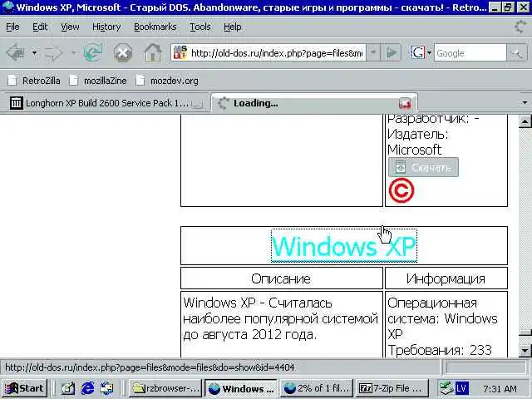Viewport: 532px width, 399px height.
Task: Open the 2% of 1 file download taskbar button
Action: pyautogui.click(x=316, y=388)
